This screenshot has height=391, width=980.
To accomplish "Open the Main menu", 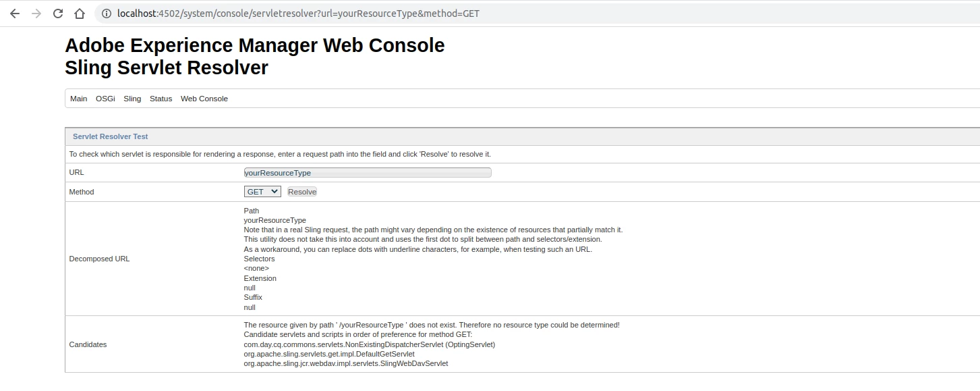I will pyautogui.click(x=78, y=99).
